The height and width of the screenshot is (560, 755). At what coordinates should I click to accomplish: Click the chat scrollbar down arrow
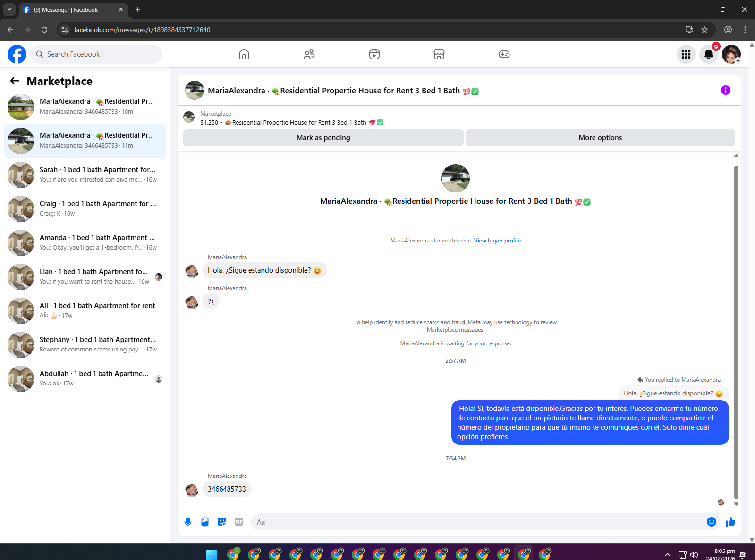pos(736,504)
